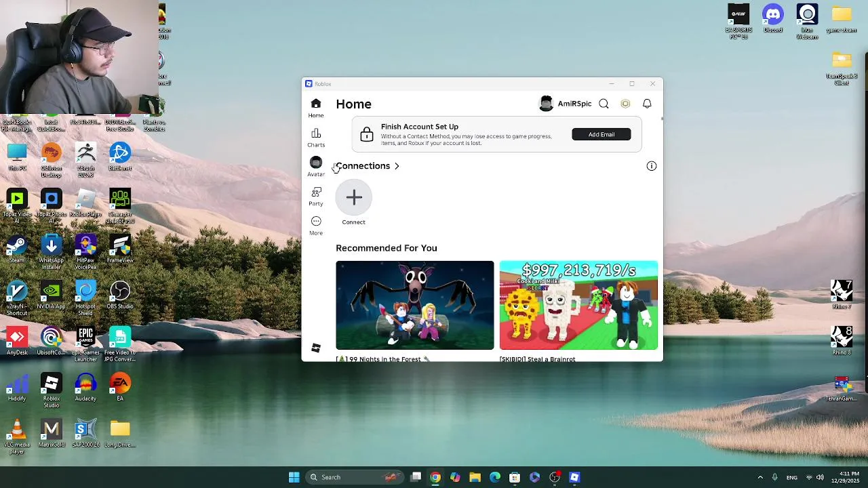Screen dimensions: 868x488
Task: Select the MatrixGold desktop shortcut
Action: point(51,434)
